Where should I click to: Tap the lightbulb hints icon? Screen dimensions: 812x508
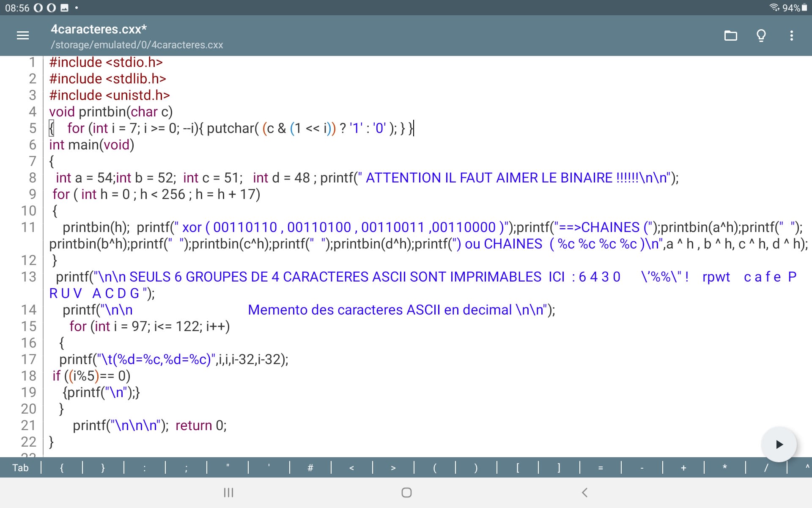(x=761, y=36)
